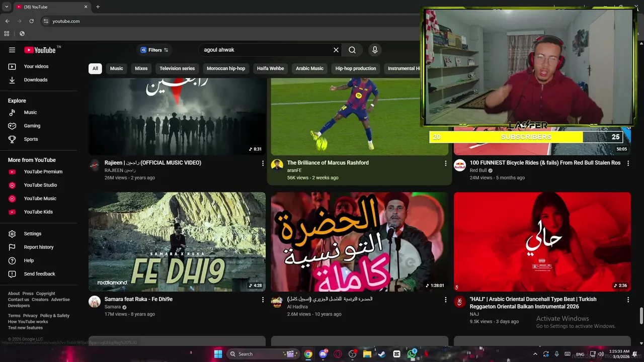644x362 pixels.
Task: Open the HALI Arabic Oriental Dancehall title
Action: coord(533,303)
